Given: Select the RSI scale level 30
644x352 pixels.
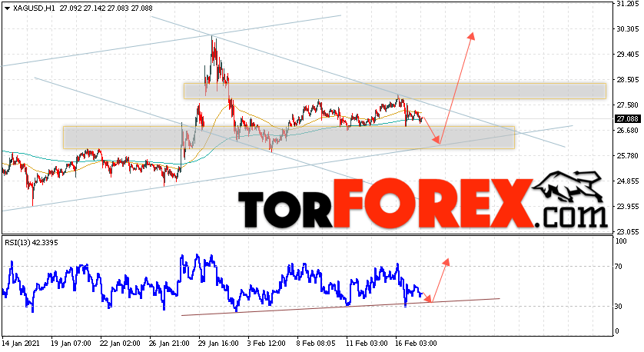Looking at the screenshot, I should 619,307.
